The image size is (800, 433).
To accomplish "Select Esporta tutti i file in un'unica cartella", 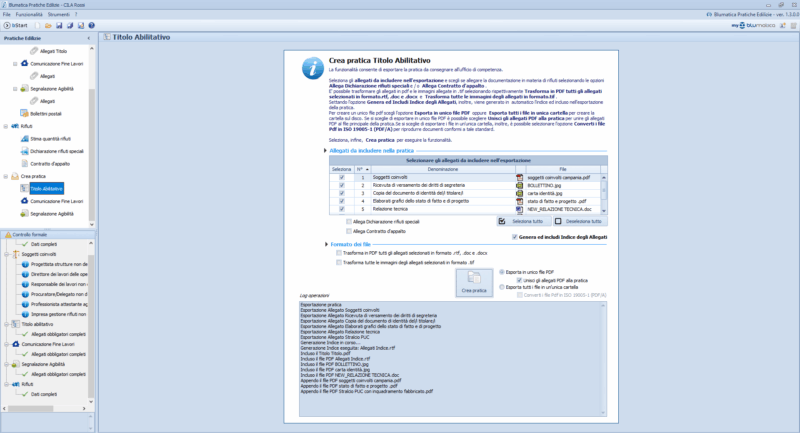I will [x=501, y=287].
